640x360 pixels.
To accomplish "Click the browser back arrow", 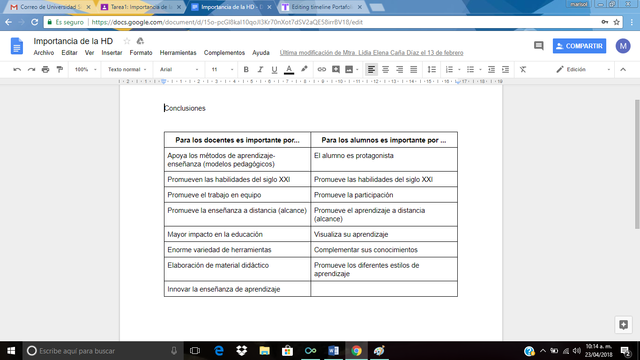I will [x=9, y=22].
